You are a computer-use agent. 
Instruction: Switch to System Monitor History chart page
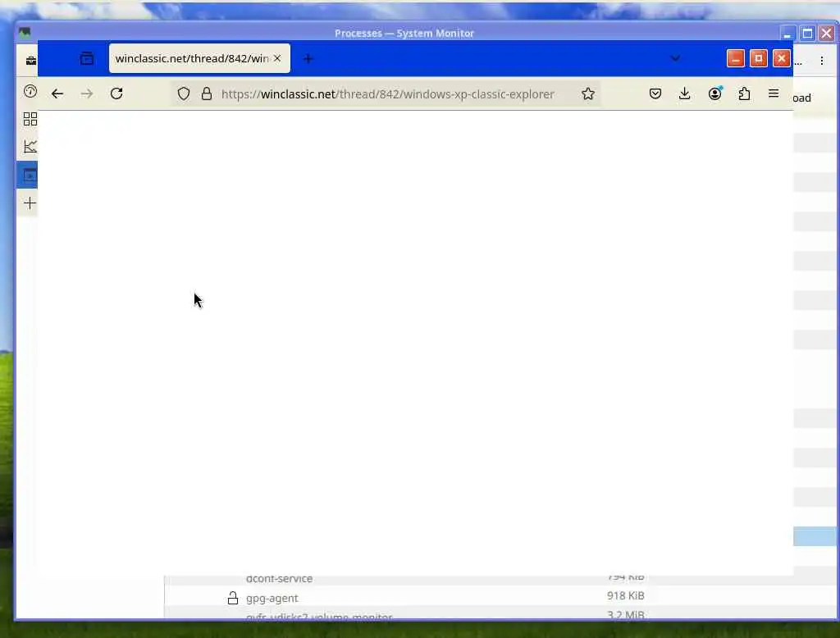click(x=30, y=147)
